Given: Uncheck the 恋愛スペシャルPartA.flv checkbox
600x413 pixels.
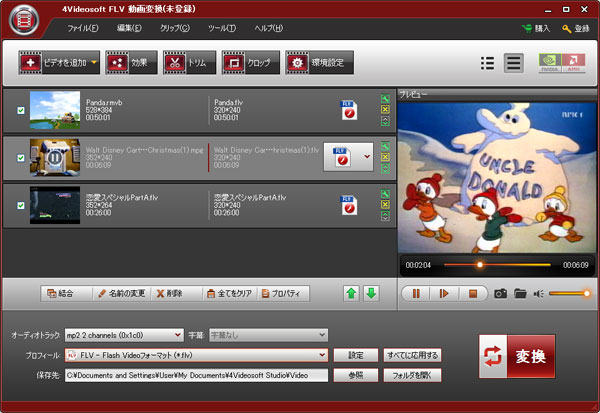Looking at the screenshot, I should point(21,206).
